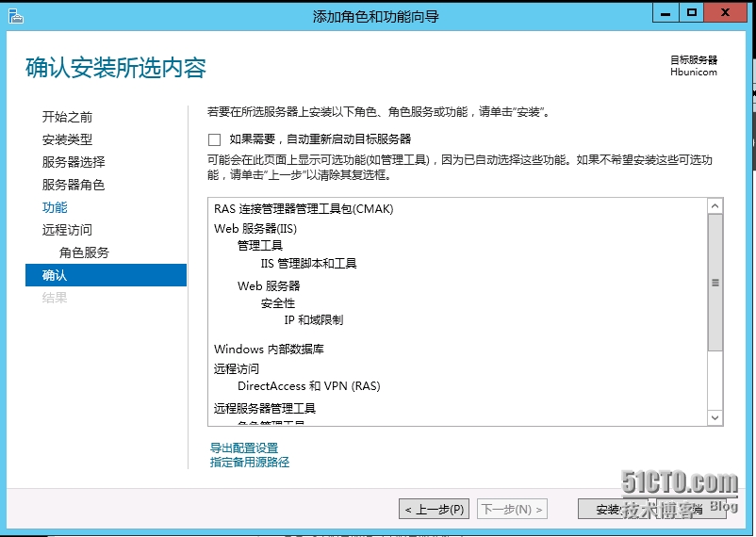756x537 pixels.
Task: Click the list scrollbar up arrow
Action: pos(715,206)
